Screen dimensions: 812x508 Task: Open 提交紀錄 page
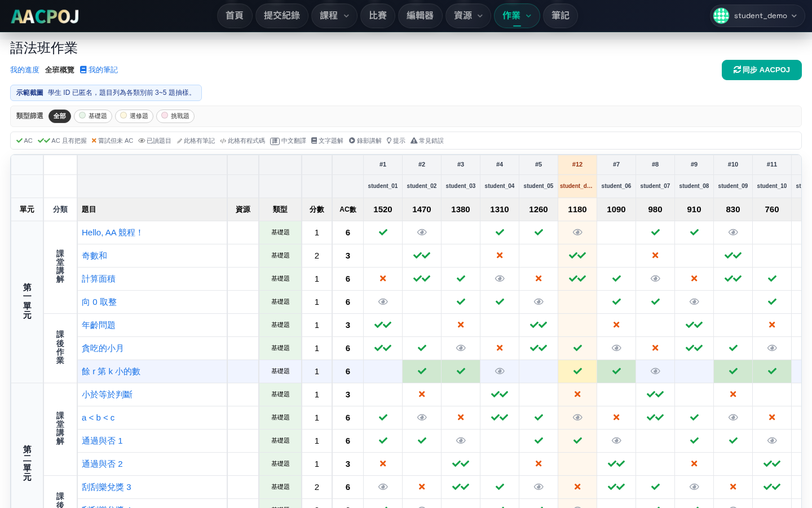(282, 16)
